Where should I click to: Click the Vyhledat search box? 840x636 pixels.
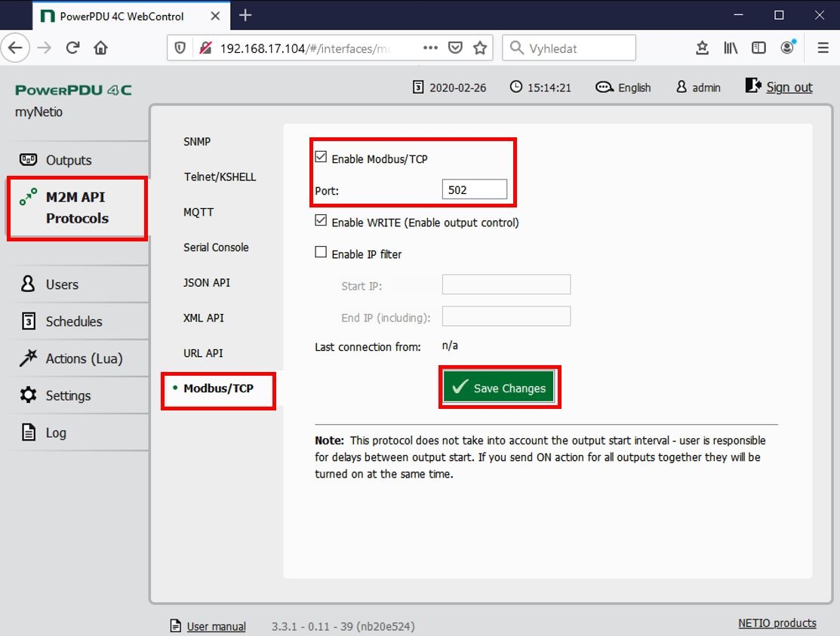(569, 48)
